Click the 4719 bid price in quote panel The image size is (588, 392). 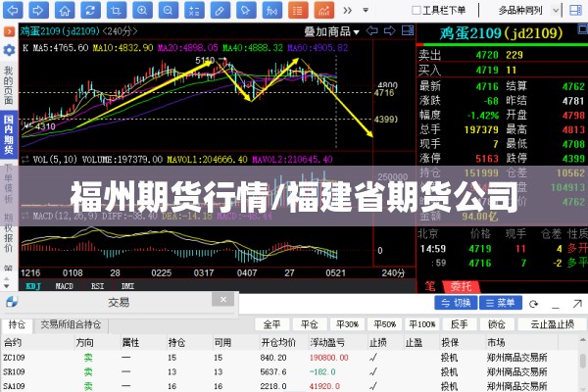tap(487, 71)
